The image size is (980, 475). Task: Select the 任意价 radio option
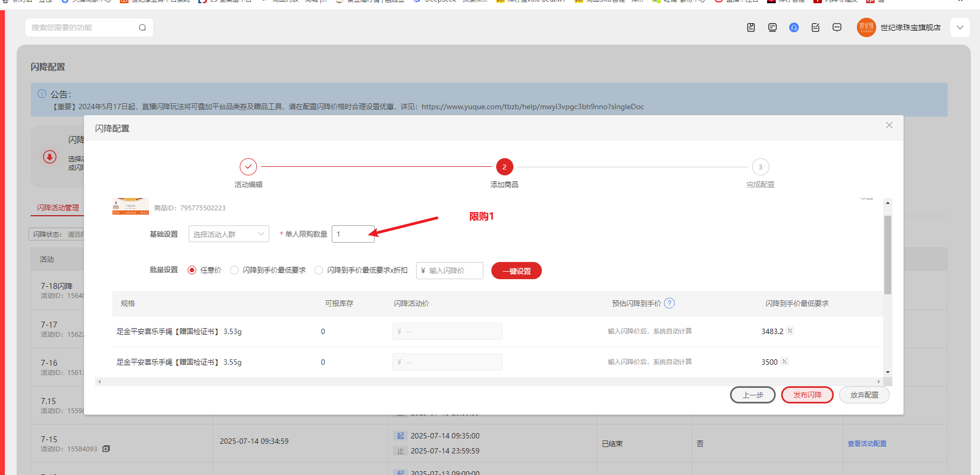(x=192, y=270)
